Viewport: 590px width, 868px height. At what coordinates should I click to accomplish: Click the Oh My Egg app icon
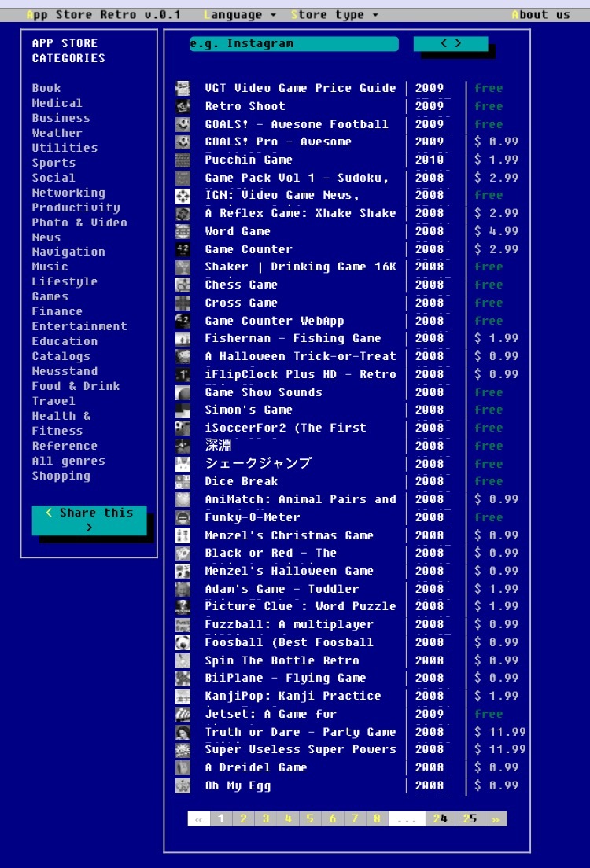point(183,785)
